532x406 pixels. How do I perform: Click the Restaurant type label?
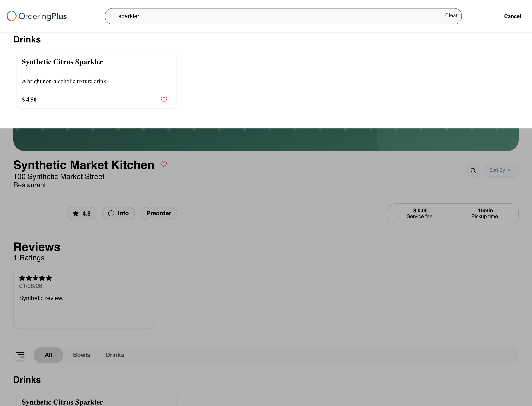tap(30, 185)
